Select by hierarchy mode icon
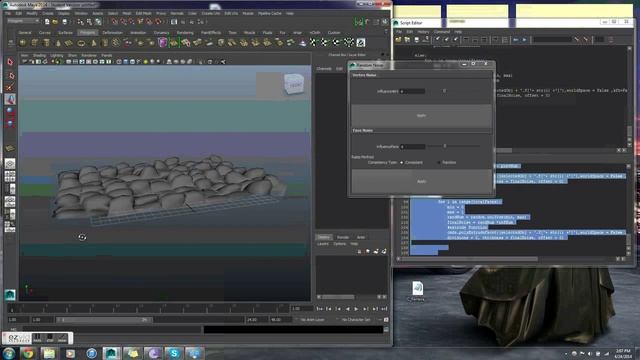Screen dimensions: 640x360 pyautogui.click(x=80, y=22)
